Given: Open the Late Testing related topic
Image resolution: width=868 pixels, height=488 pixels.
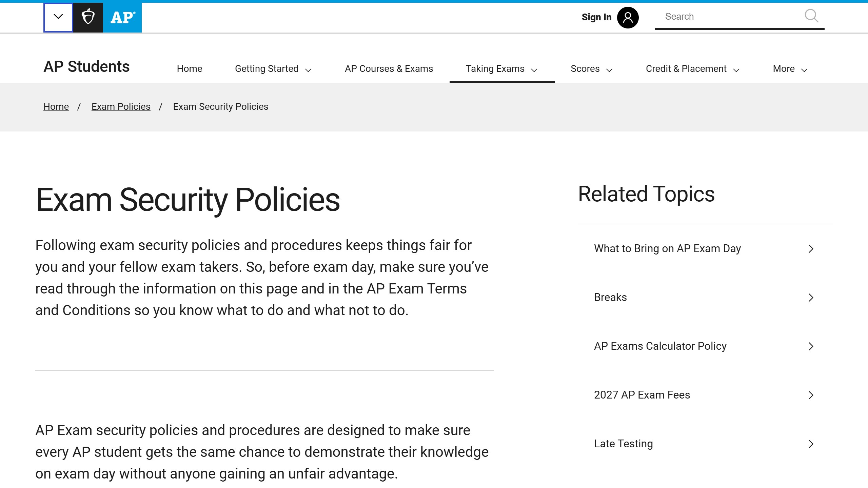Looking at the screenshot, I should (623, 444).
